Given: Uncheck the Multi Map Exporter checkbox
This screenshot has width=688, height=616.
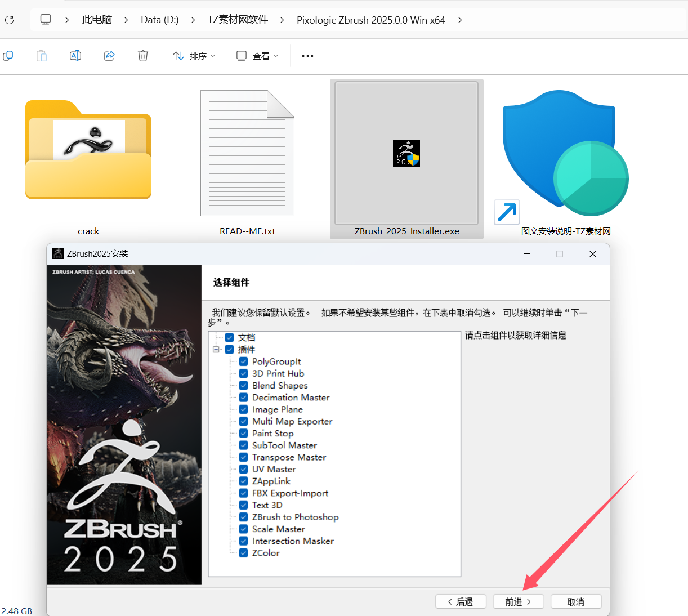Looking at the screenshot, I should click(x=243, y=421).
